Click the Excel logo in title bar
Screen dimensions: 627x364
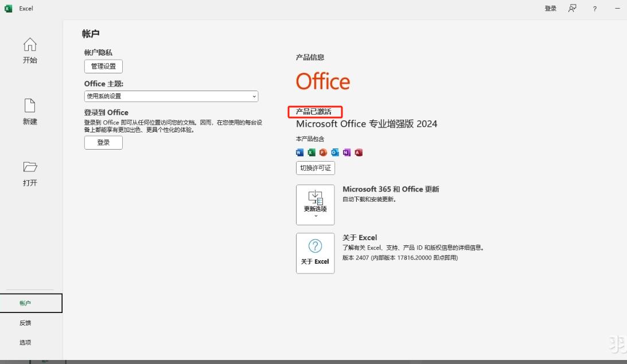point(9,9)
